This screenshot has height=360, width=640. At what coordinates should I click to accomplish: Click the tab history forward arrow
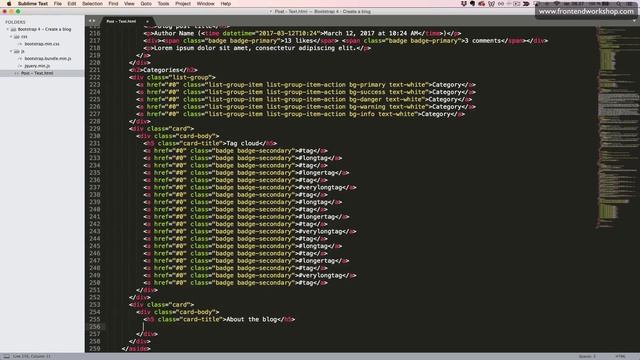94,21
